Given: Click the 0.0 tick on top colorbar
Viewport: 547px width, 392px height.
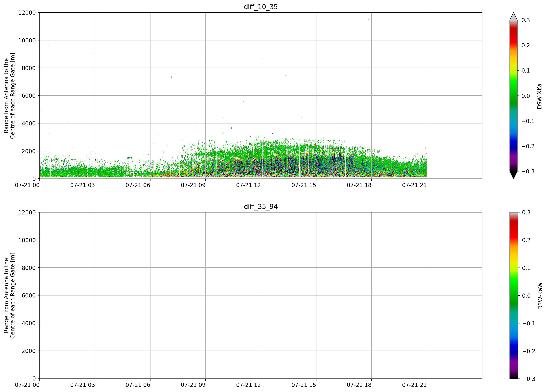Looking at the screenshot, I should pyautogui.click(x=526, y=96).
